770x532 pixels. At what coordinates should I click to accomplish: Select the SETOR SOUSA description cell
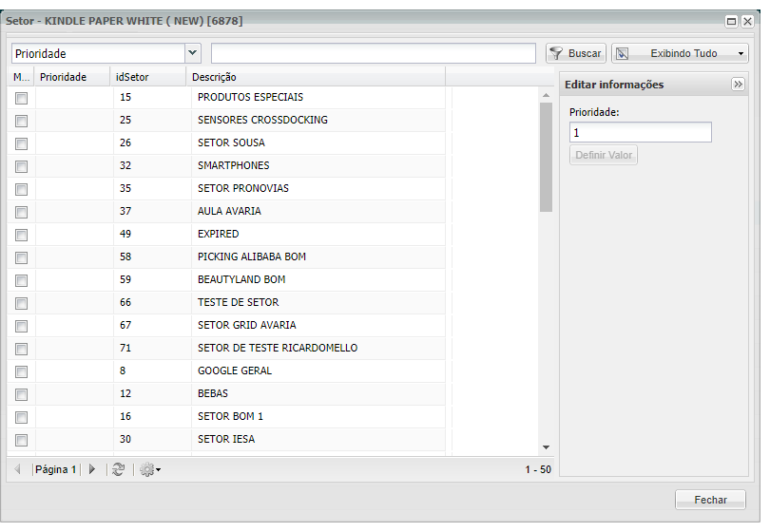tap(318, 142)
